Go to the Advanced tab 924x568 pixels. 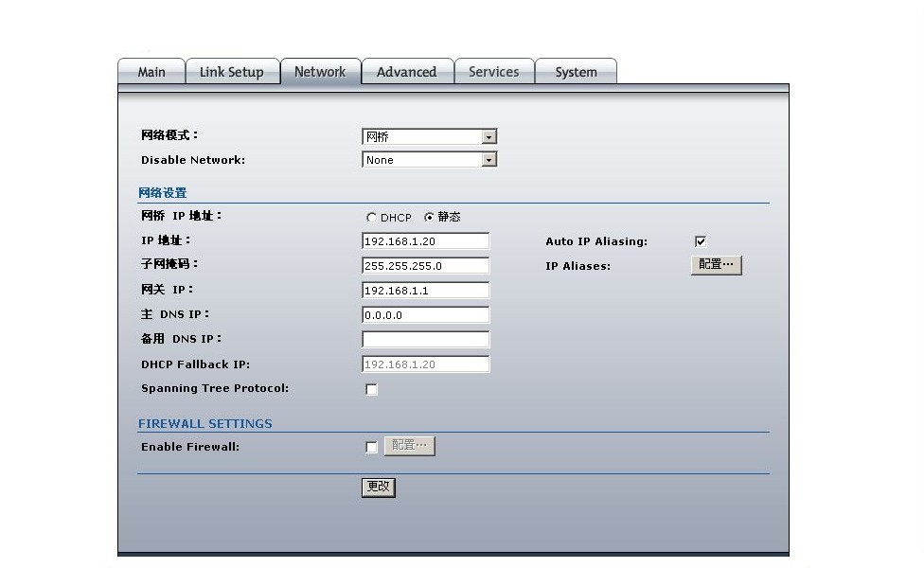(406, 73)
